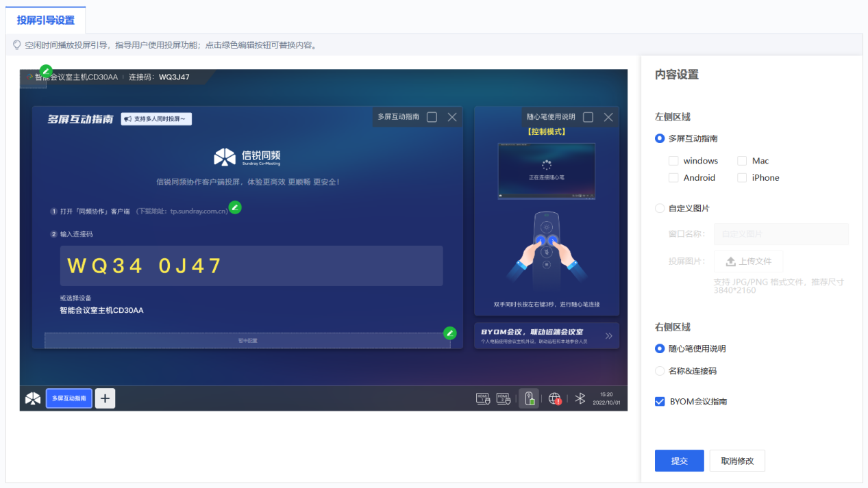Image resolution: width=868 pixels, height=488 pixels.
Task: Click the Sundray logo icon in the preview taskbar
Action: pyautogui.click(x=33, y=398)
